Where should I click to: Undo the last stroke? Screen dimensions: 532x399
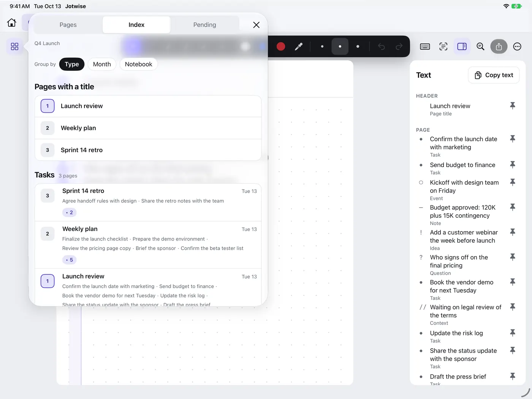(382, 46)
